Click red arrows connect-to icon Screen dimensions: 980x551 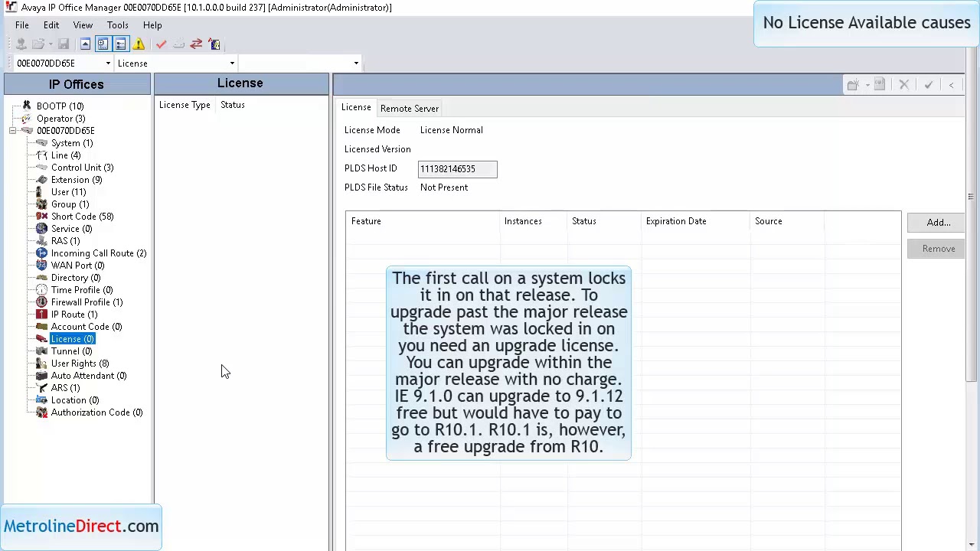196,44
